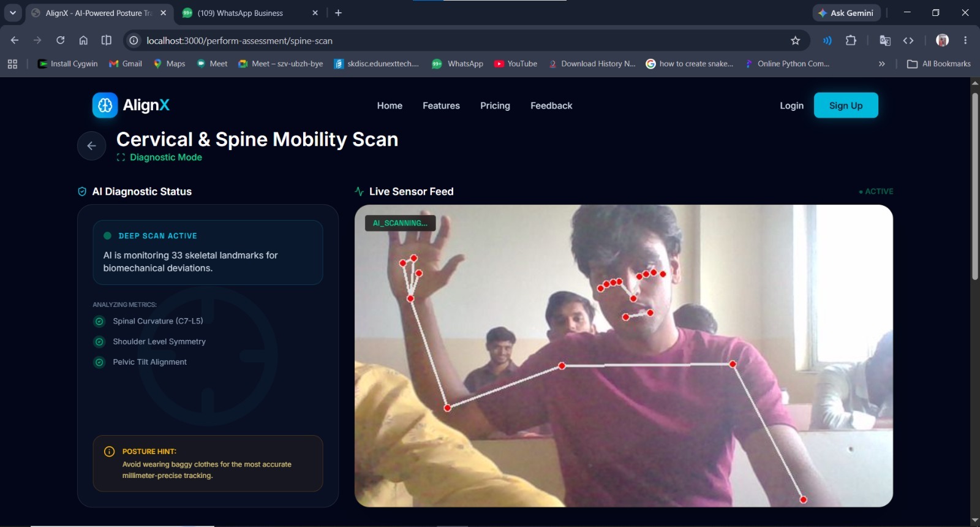Click the live sensor camera feed
This screenshot has width=980, height=527.
pos(624,356)
